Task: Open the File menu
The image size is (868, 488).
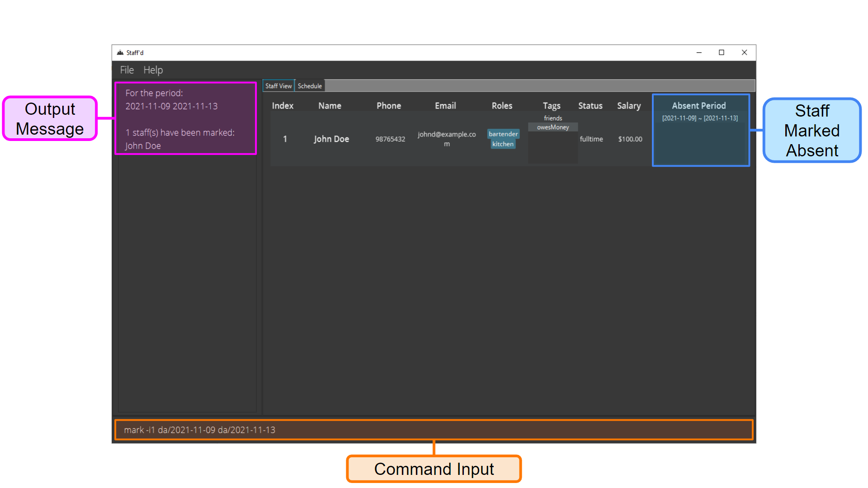Action: tap(127, 70)
